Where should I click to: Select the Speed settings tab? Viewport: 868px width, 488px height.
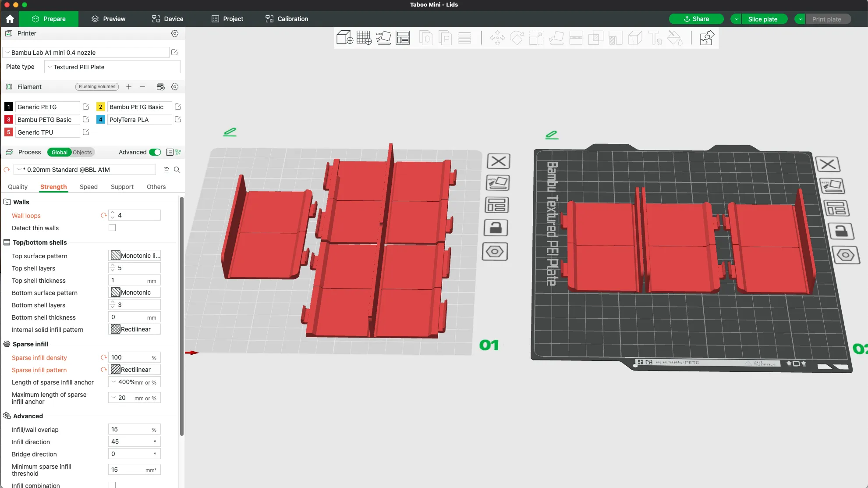[89, 187]
